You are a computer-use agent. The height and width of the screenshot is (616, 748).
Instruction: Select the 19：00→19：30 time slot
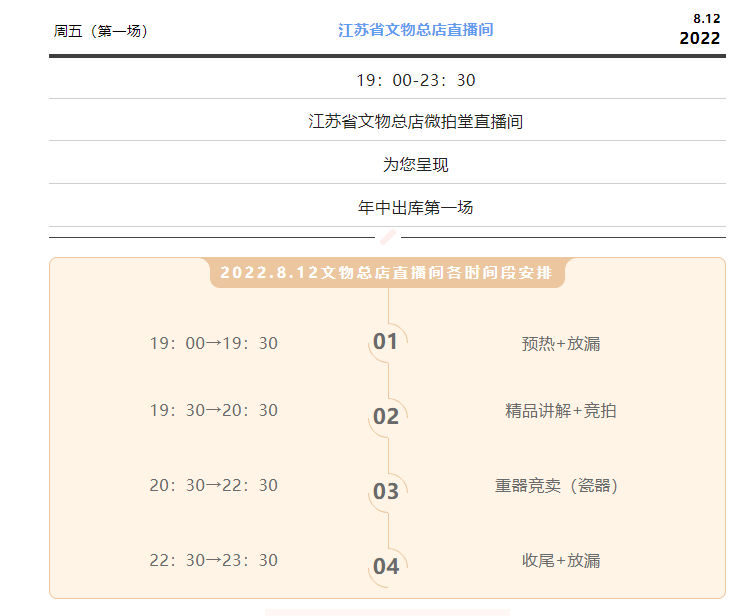tap(214, 344)
